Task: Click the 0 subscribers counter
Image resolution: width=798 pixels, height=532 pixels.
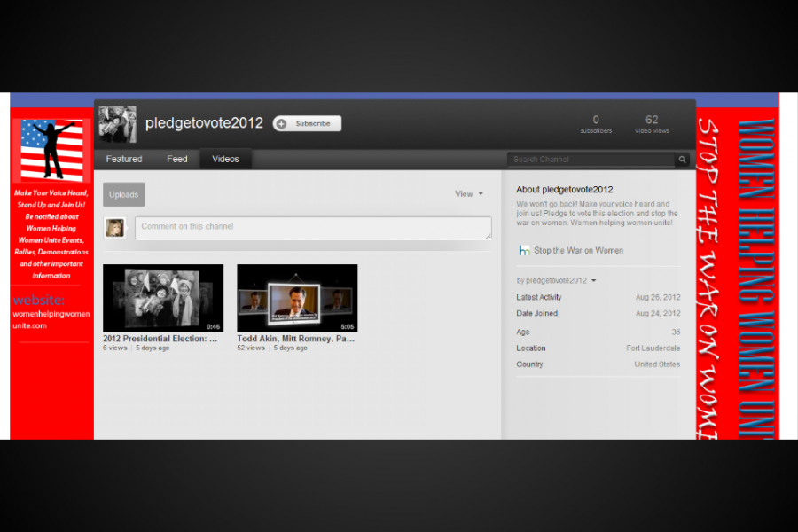Action: point(596,124)
